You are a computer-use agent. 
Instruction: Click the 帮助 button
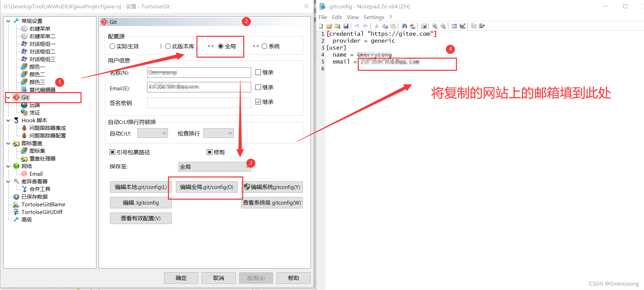pos(294,278)
